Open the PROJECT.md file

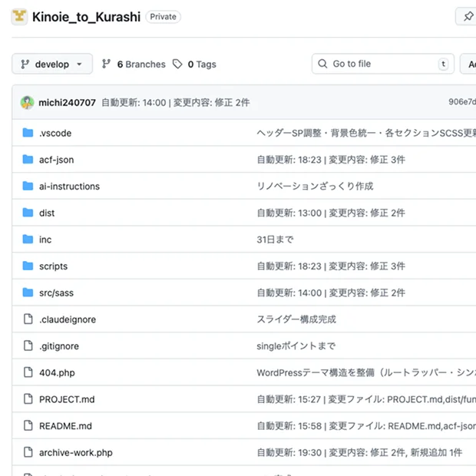pyautogui.click(x=67, y=399)
